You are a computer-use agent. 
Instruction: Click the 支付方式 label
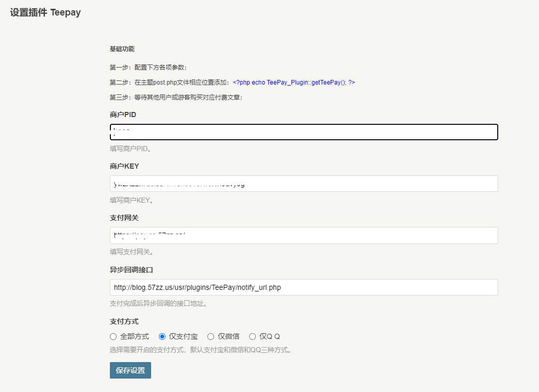click(124, 321)
